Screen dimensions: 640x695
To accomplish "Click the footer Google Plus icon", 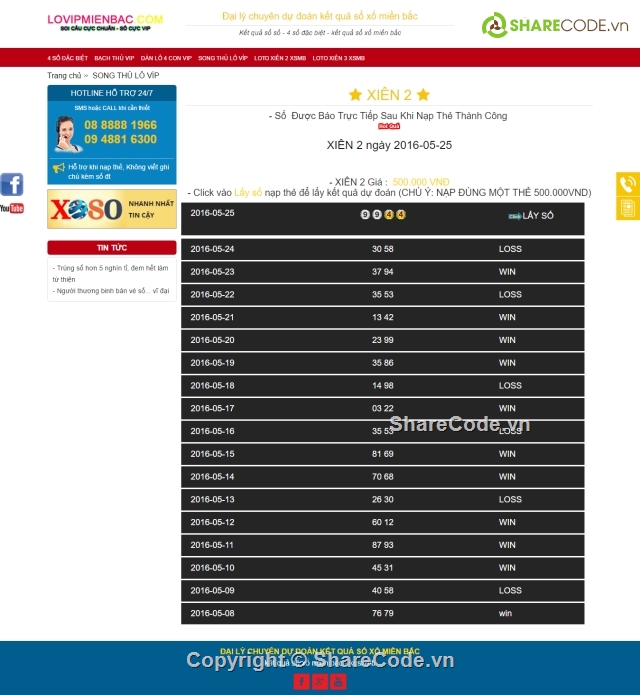I will pyautogui.click(x=319, y=682).
